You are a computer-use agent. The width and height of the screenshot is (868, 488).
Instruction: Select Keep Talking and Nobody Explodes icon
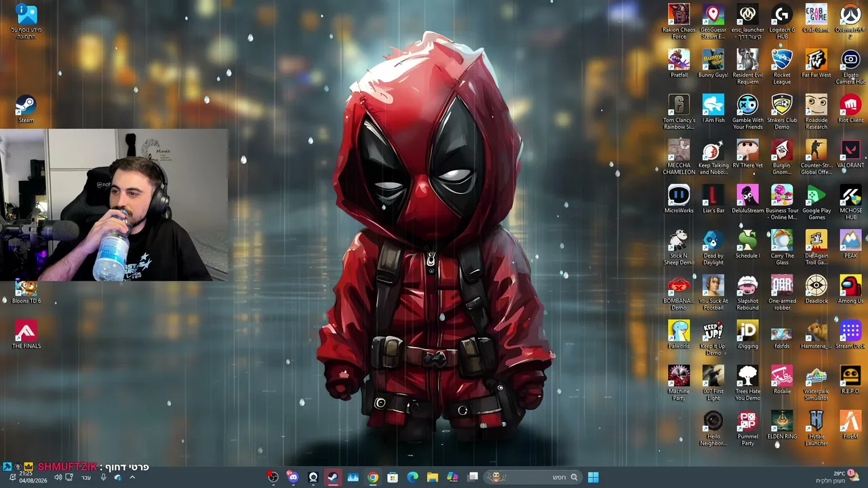713,157
